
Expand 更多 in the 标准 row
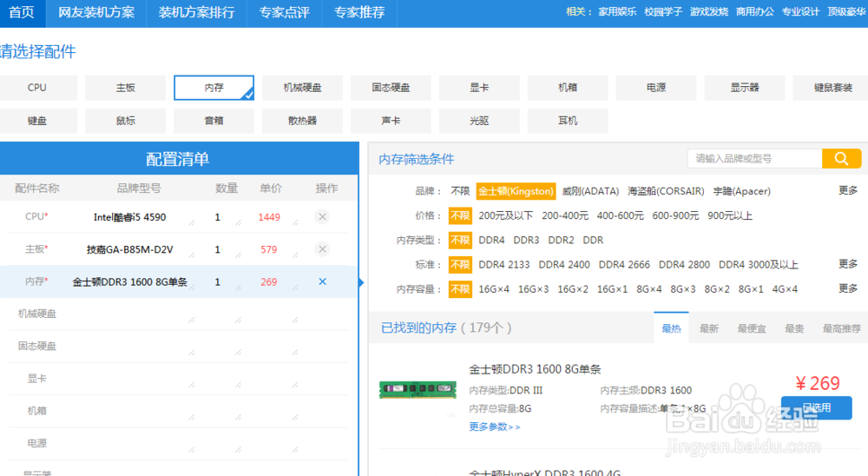tap(848, 264)
